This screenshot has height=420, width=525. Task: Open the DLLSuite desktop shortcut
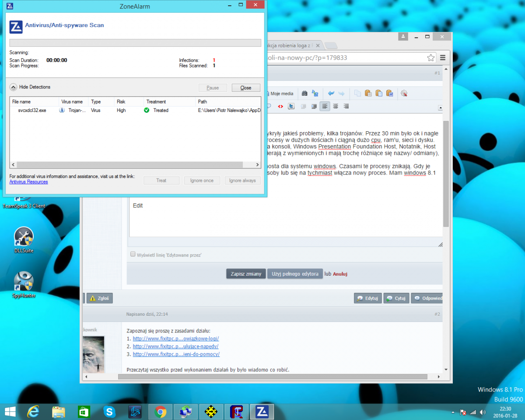pyautogui.click(x=24, y=240)
